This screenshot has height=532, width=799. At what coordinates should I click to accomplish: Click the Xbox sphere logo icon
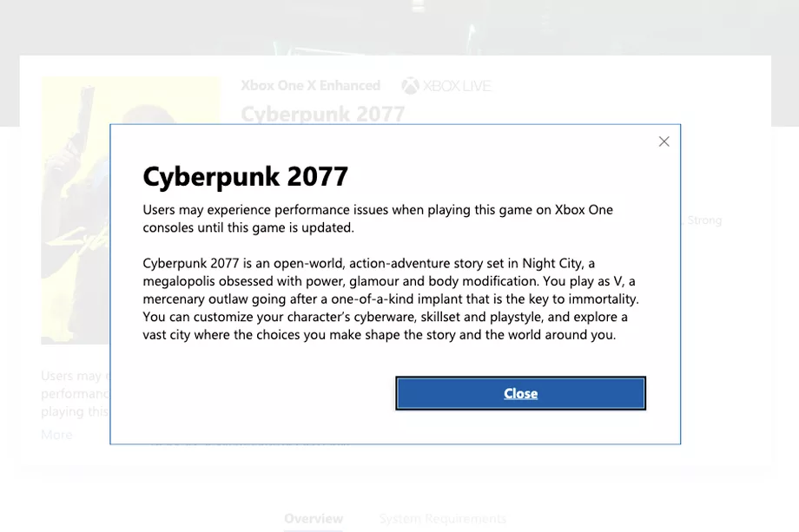(410, 85)
